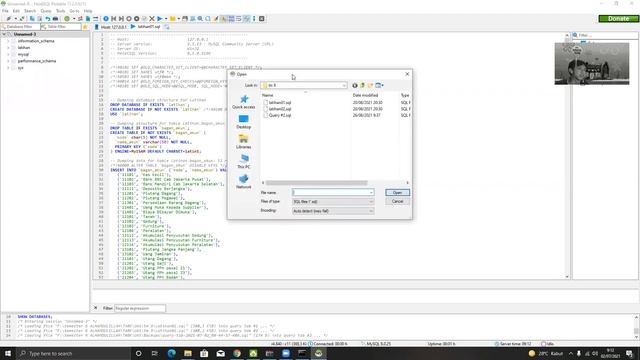Expand the sys database node

(x=8, y=68)
